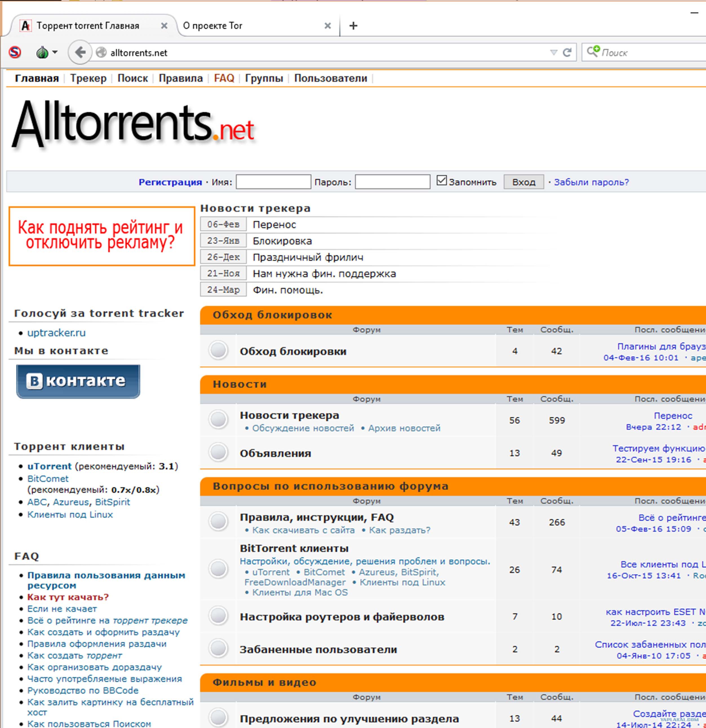The image size is (706, 728).
Task: Open the Фин. помощь. news item
Action: [288, 290]
